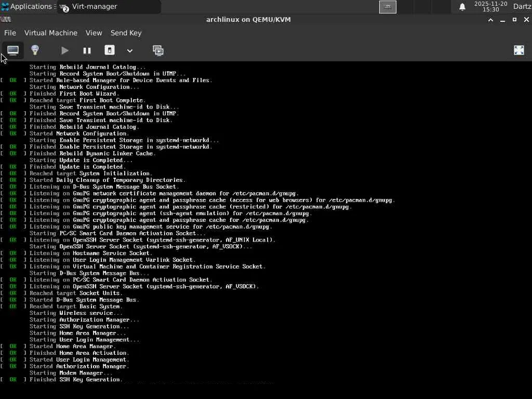Open the Send Key menu

tap(126, 33)
